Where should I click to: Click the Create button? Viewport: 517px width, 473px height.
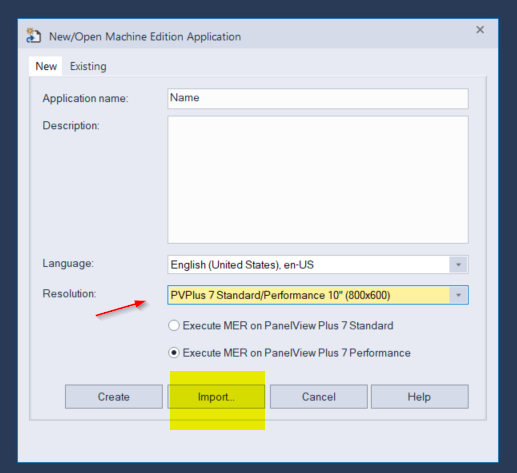[114, 397]
